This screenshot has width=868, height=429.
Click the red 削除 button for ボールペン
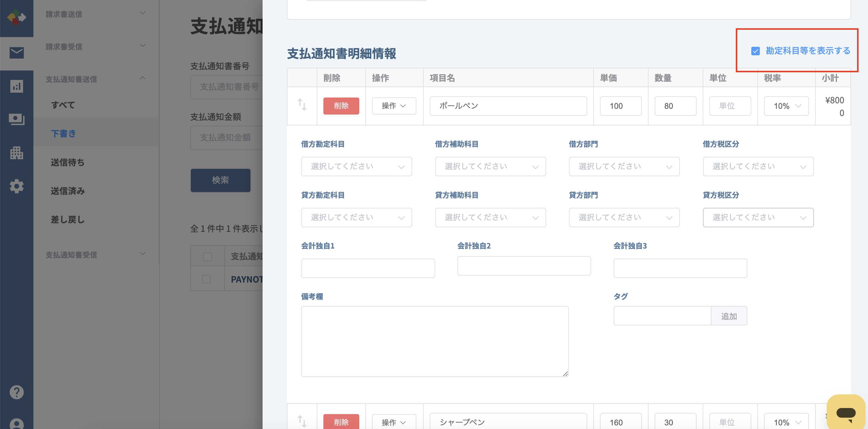coord(341,106)
